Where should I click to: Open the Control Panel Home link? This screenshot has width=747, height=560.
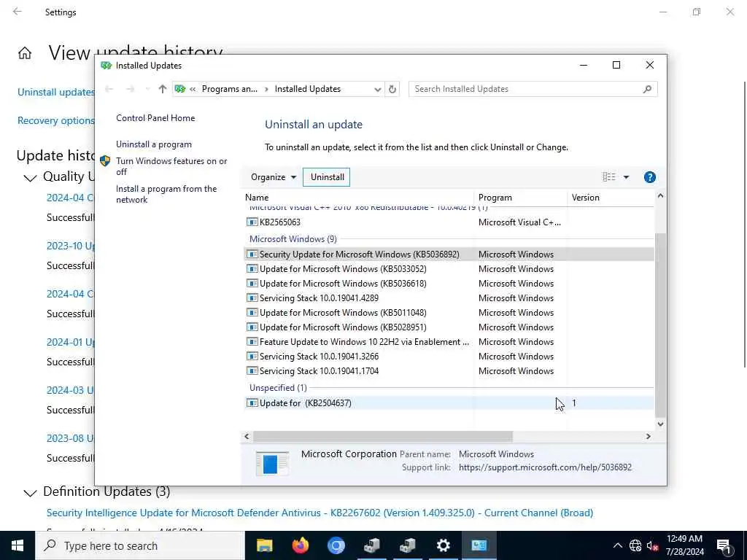[x=155, y=118]
